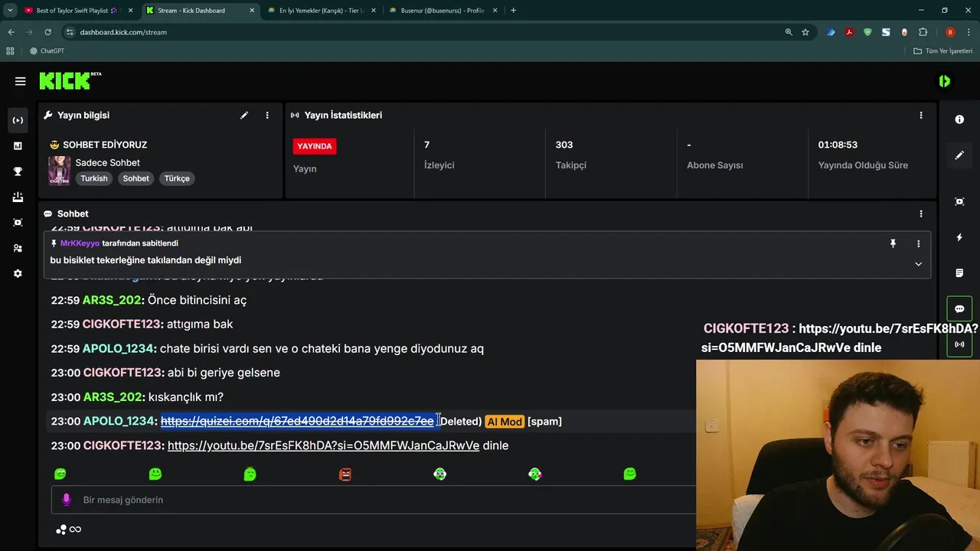
Task: Click the first green emote above message box
Action: point(60,474)
